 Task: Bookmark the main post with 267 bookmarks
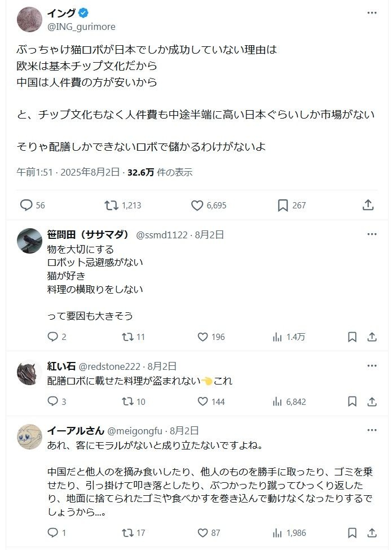[x=283, y=206]
